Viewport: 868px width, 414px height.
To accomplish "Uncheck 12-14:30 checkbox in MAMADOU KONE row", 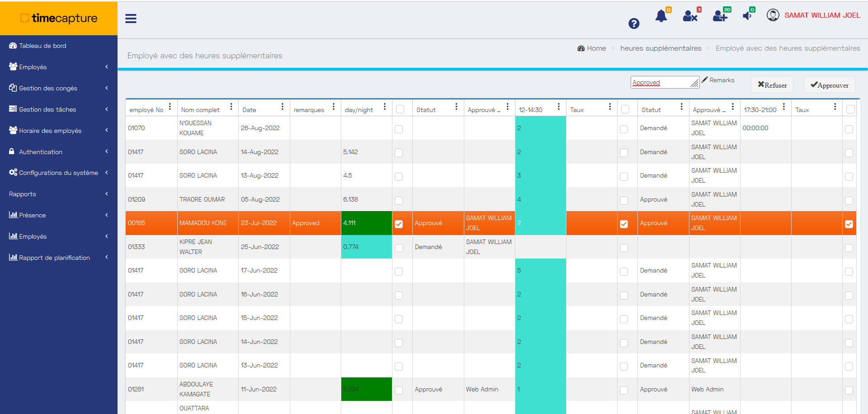I will [624, 224].
